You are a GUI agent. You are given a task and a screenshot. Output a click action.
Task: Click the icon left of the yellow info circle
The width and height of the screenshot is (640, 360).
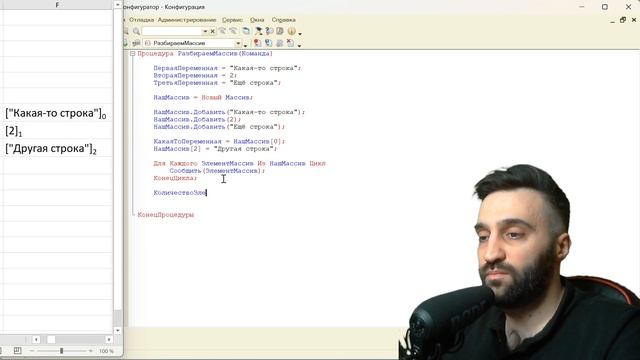point(280,31)
